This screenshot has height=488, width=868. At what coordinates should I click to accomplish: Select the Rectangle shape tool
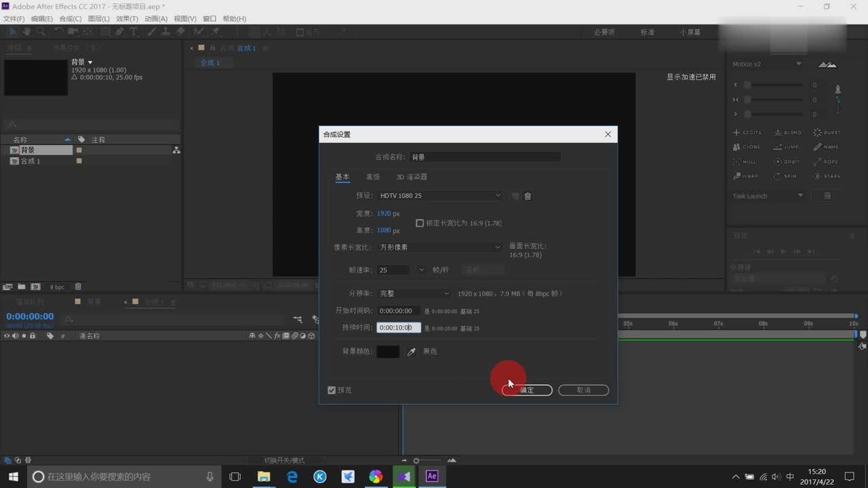pyautogui.click(x=105, y=31)
